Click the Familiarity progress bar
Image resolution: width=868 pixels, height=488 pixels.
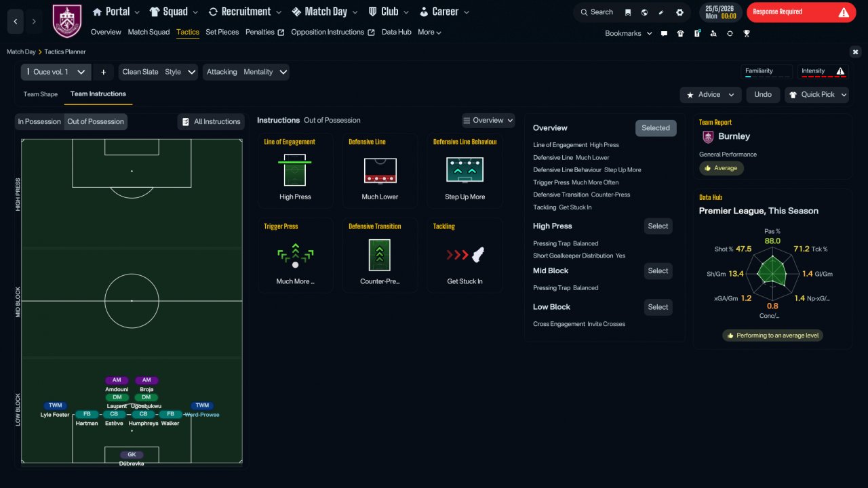[x=767, y=77]
